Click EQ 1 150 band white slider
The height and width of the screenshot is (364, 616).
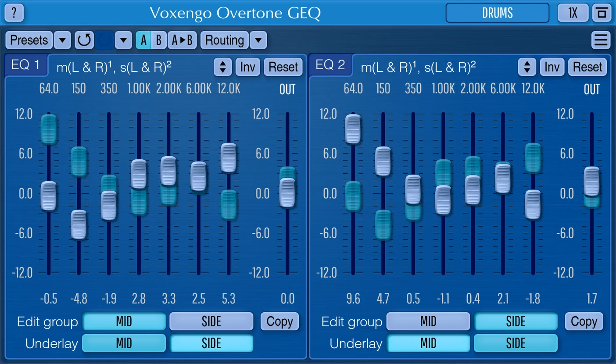[x=79, y=225]
